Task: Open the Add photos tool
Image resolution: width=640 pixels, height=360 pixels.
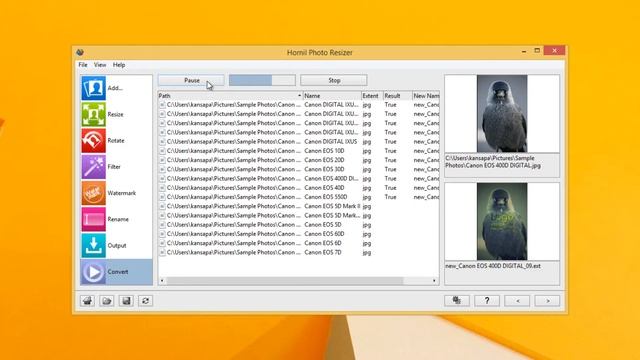Action: click(116, 88)
